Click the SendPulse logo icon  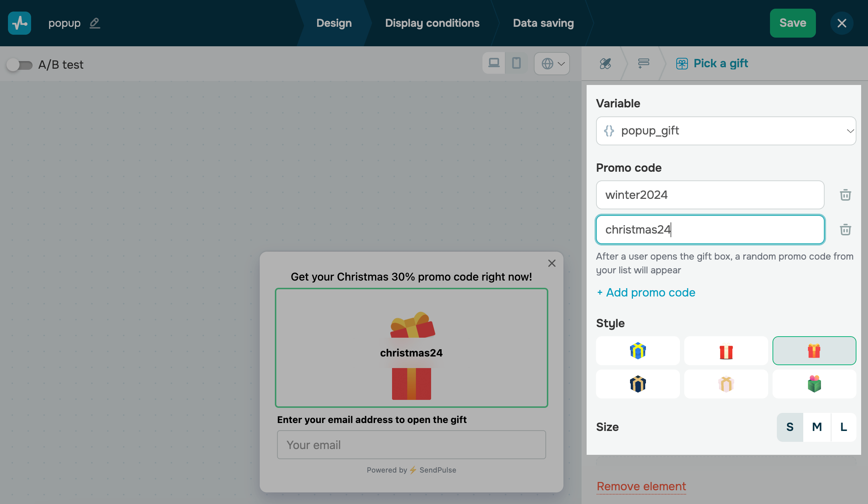pos(20,23)
